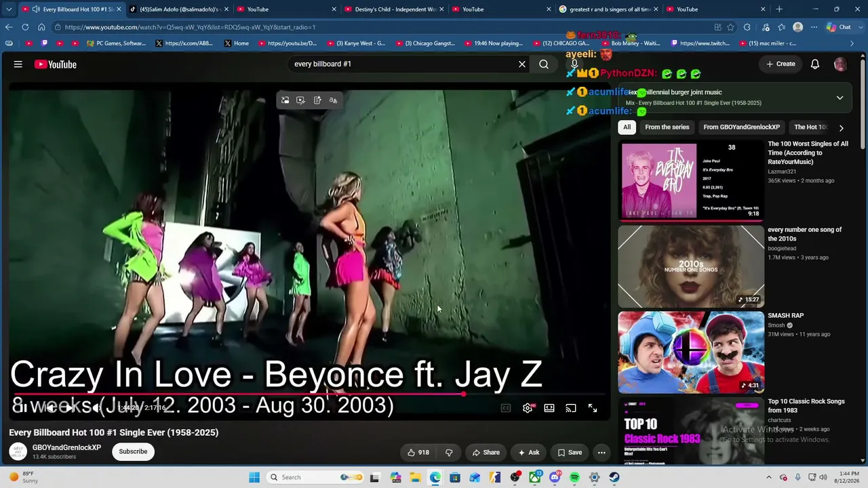Open Steam from the taskbar
The height and width of the screenshot is (488, 868).
tap(614, 477)
